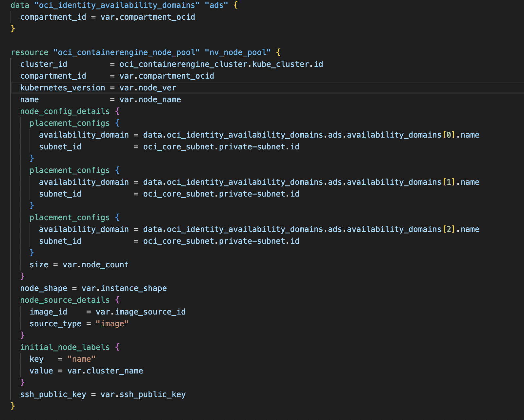The image size is (524, 420).
Task: Click the ssh_public_key attribute name
Action: (x=53, y=394)
